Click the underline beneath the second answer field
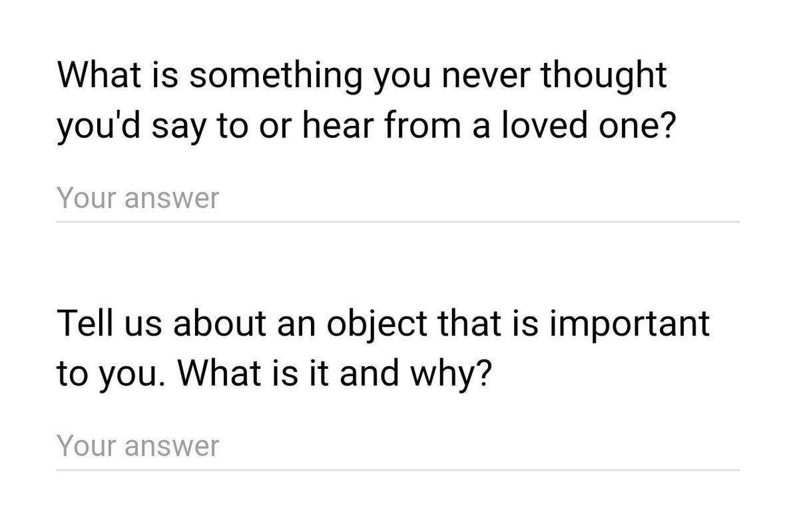The image size is (799, 532). [397, 470]
